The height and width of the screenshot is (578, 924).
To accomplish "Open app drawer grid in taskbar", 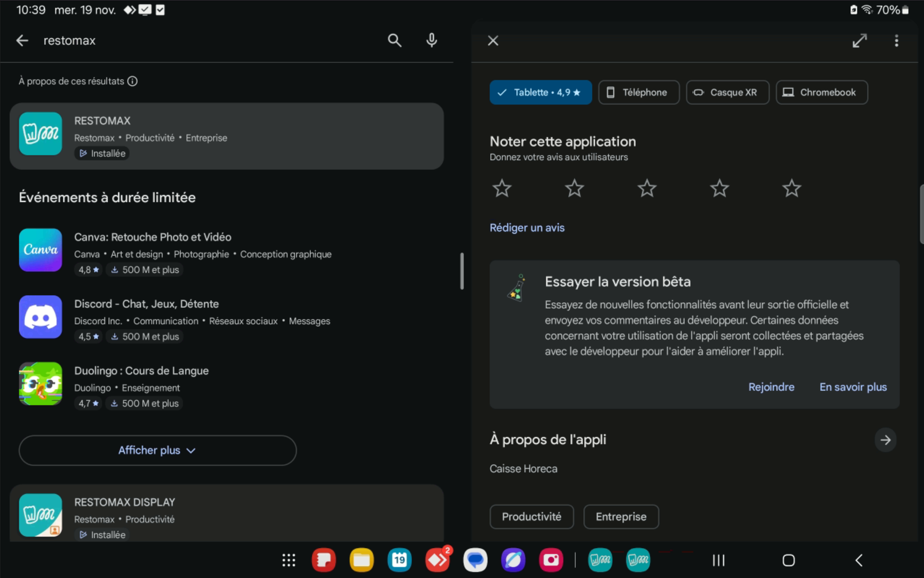I will [289, 560].
